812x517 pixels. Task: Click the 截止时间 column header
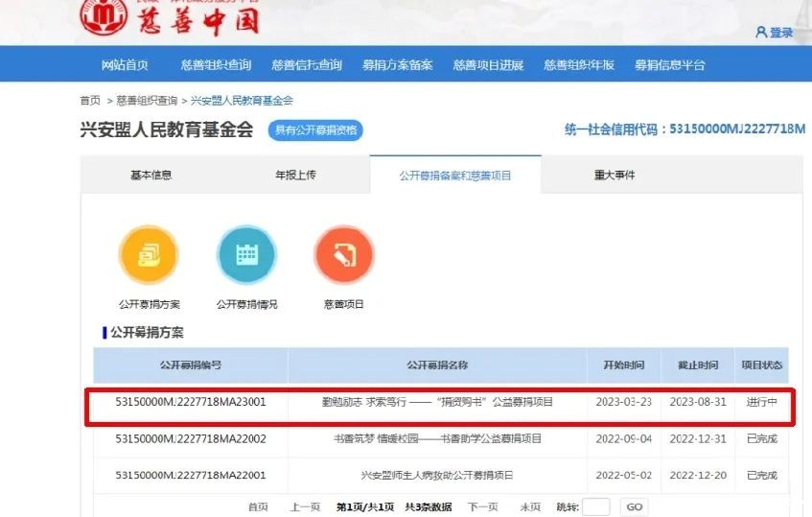[x=698, y=365]
